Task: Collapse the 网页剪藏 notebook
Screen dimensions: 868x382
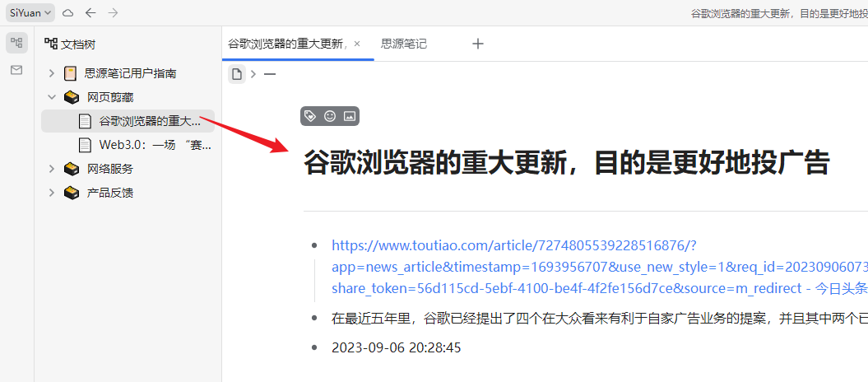Action: (52, 97)
